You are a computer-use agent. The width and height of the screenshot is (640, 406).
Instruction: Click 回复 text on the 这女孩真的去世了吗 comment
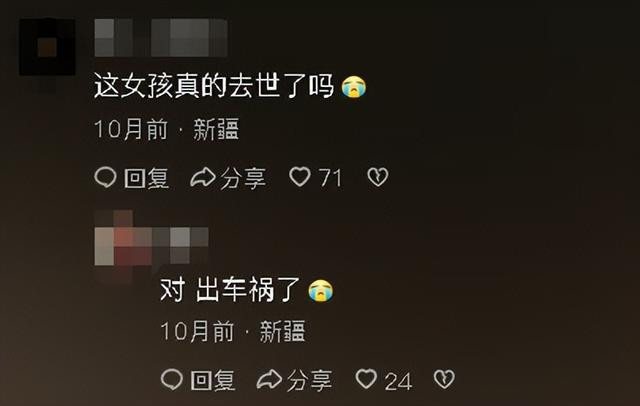tap(147, 179)
